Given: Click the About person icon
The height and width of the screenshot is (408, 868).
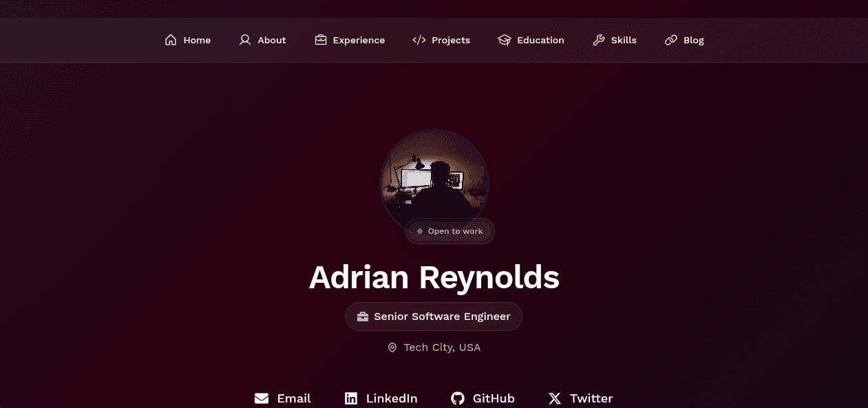Looking at the screenshot, I should (245, 40).
